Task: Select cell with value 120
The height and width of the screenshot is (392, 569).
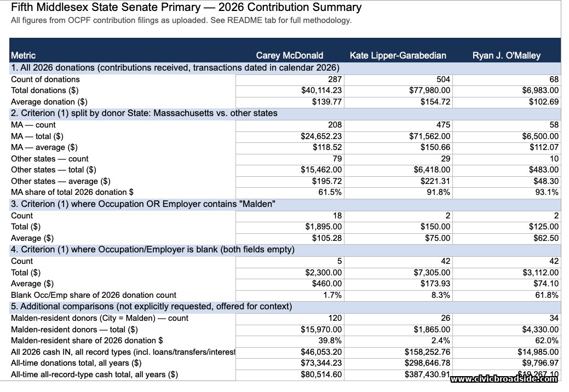Action: [290, 319]
